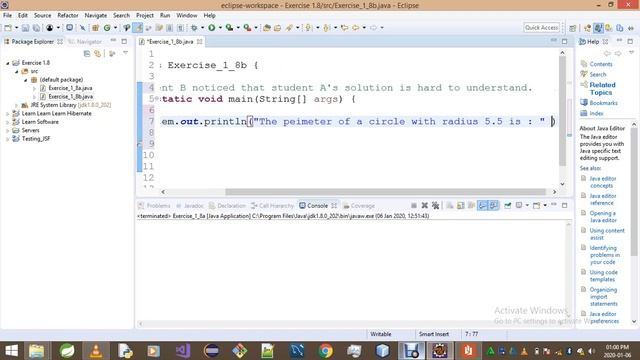
Task: Click Pin Console icon
Action: (x=508, y=205)
